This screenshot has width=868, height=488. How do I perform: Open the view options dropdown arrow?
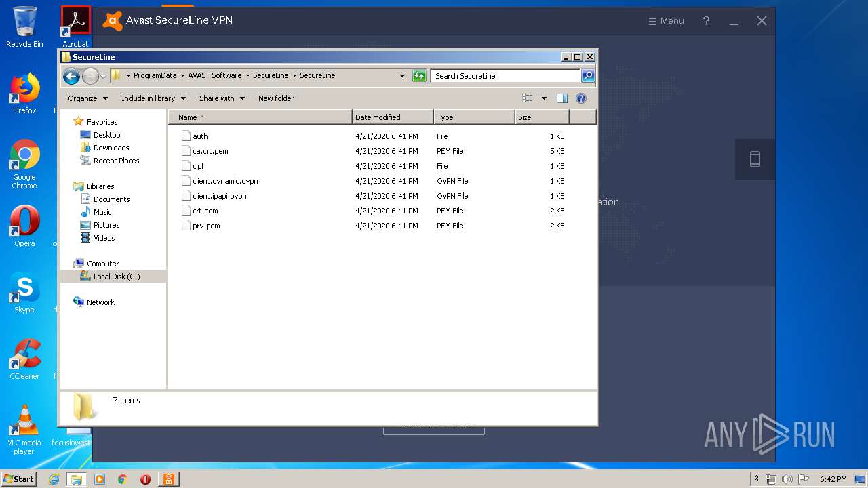pos(544,98)
